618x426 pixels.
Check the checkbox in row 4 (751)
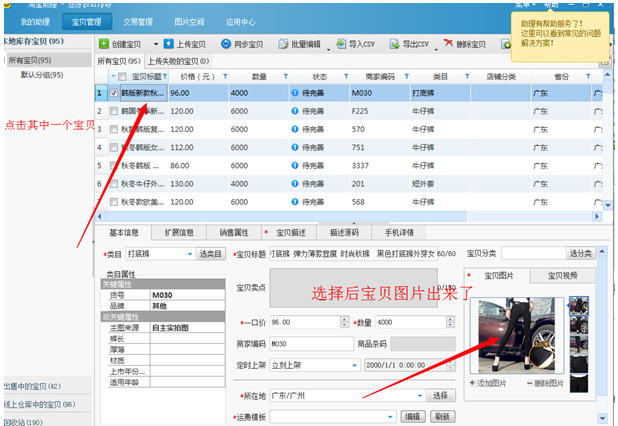(x=114, y=147)
